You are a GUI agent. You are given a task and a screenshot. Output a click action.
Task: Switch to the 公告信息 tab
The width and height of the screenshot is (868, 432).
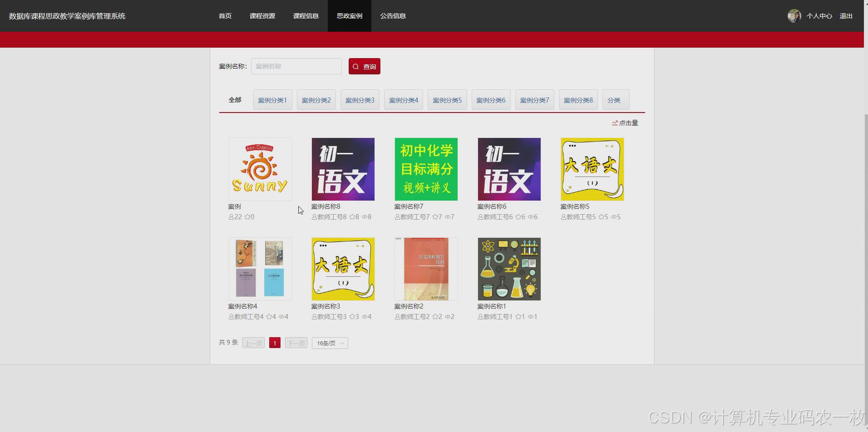coord(393,15)
